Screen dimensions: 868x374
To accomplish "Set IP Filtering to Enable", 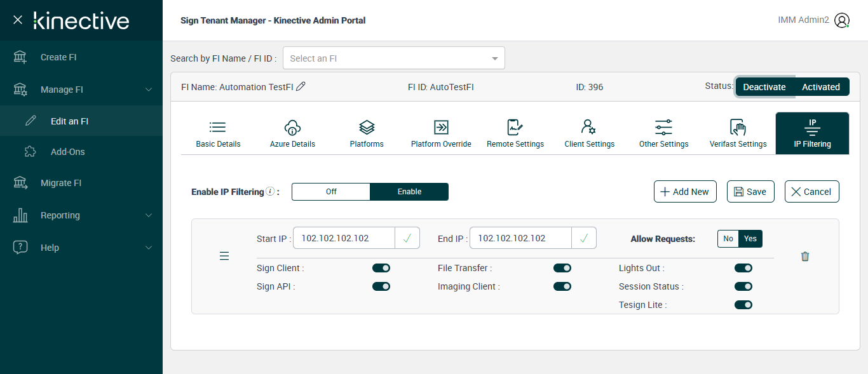I will [x=409, y=192].
